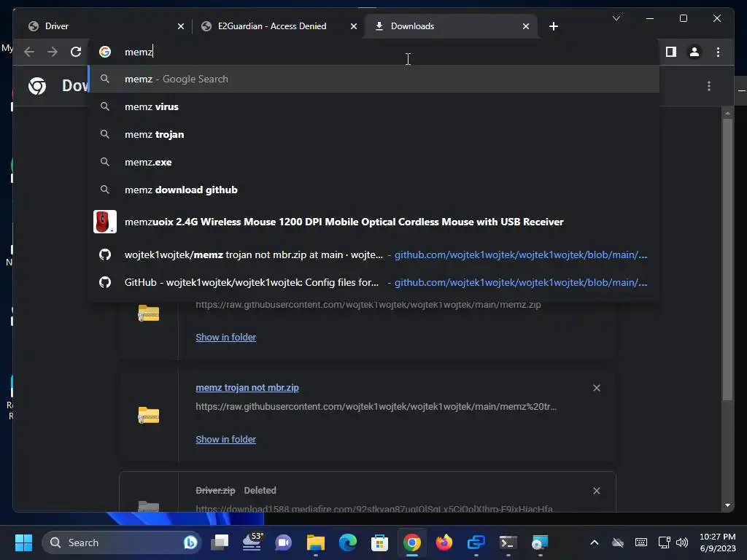This screenshot has width=747, height=560.
Task: Select memzuoix Wireless Mouse product suggestion
Action: [373, 222]
